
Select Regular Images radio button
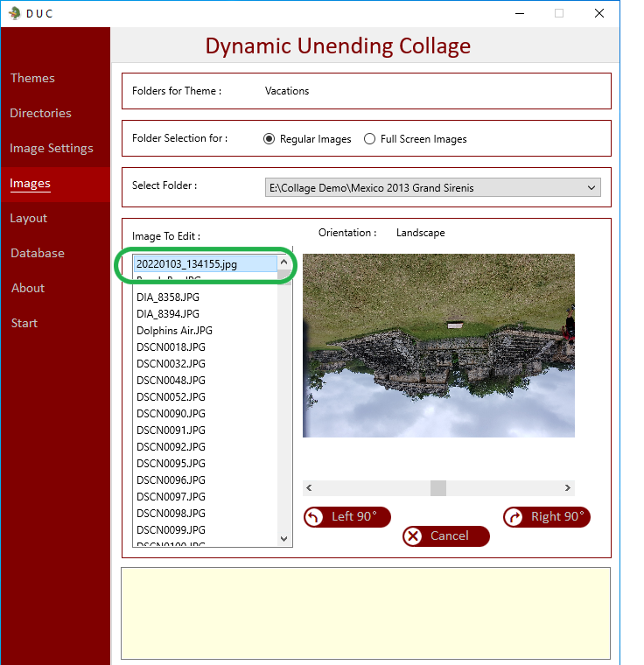click(x=269, y=138)
